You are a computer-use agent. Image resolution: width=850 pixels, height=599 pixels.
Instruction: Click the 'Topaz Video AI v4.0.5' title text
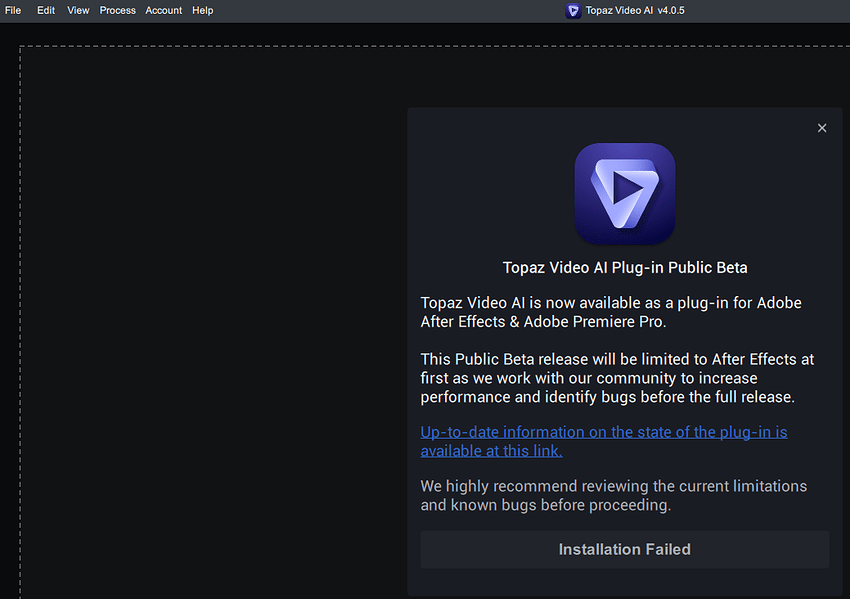point(637,10)
